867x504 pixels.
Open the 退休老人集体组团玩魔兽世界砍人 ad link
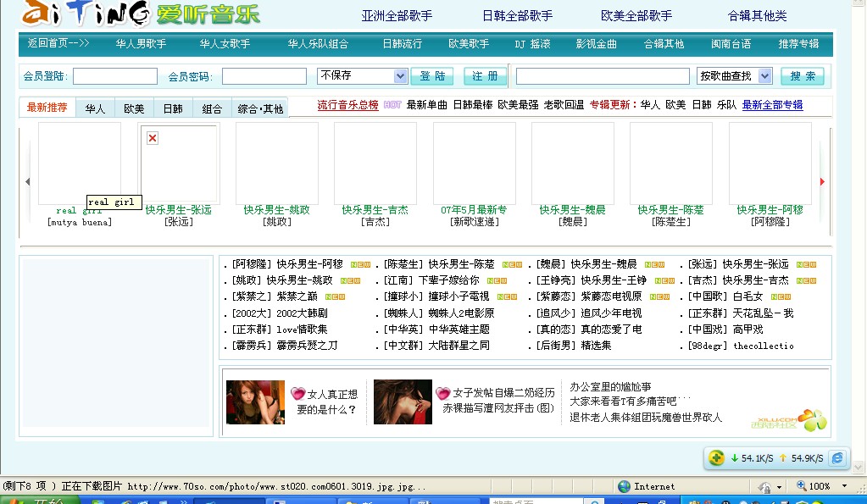(x=646, y=418)
